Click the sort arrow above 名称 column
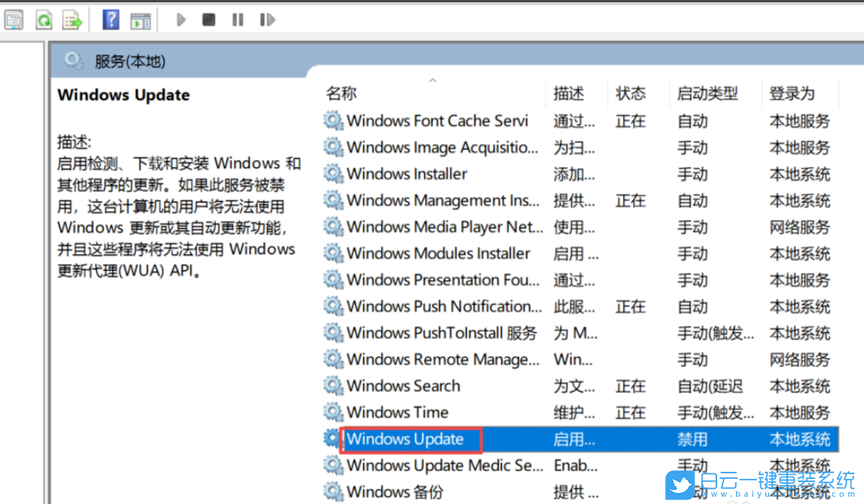 (x=432, y=79)
